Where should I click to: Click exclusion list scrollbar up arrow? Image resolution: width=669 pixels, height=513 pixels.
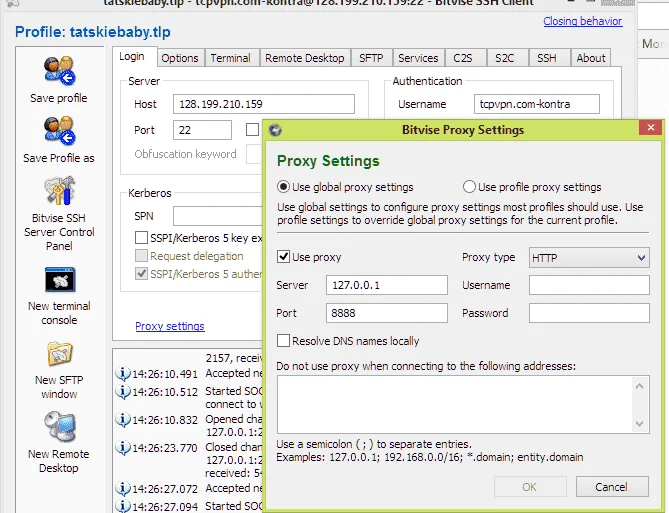point(640,386)
